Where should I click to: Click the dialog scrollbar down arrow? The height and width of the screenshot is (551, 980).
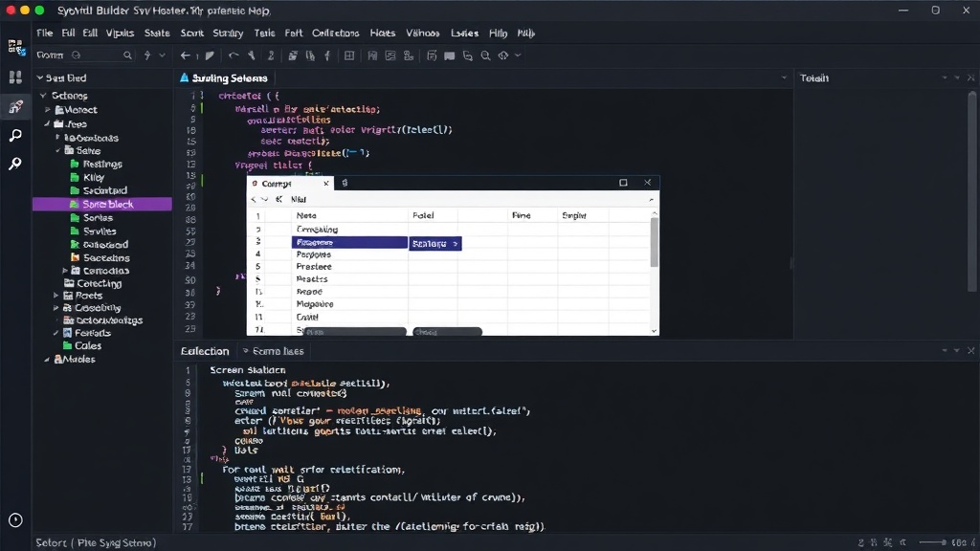pos(655,331)
